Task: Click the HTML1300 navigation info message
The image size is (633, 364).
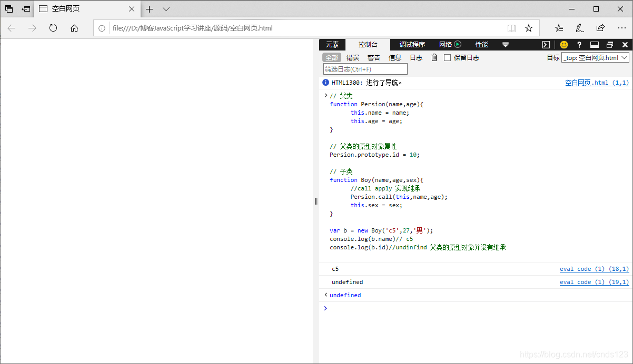Action: click(x=367, y=83)
